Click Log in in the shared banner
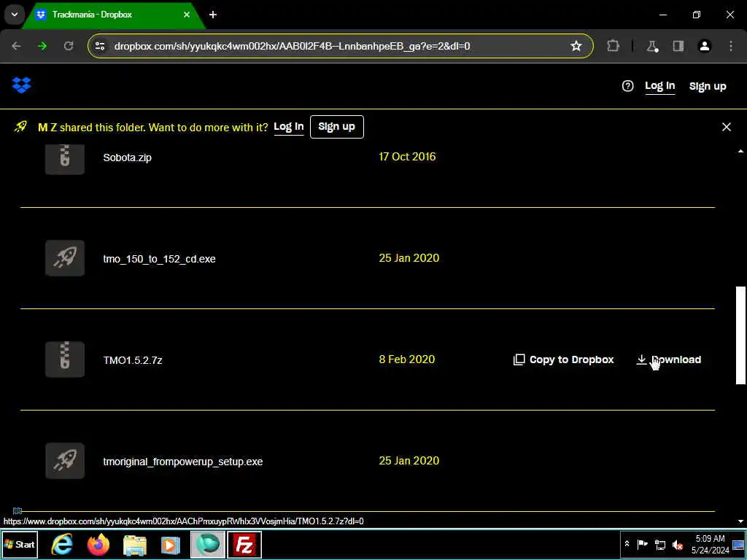The width and height of the screenshot is (747, 560). click(289, 127)
